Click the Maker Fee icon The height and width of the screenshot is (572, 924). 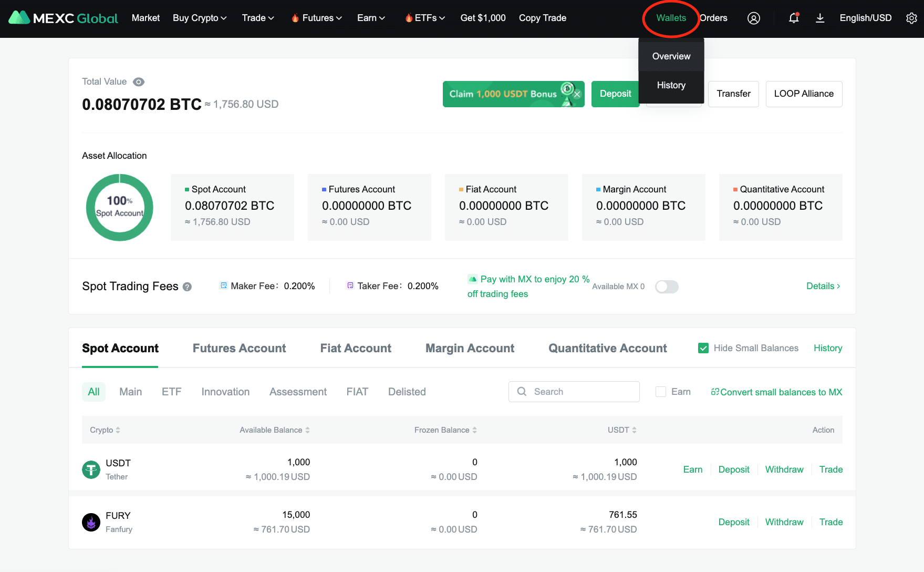(224, 285)
